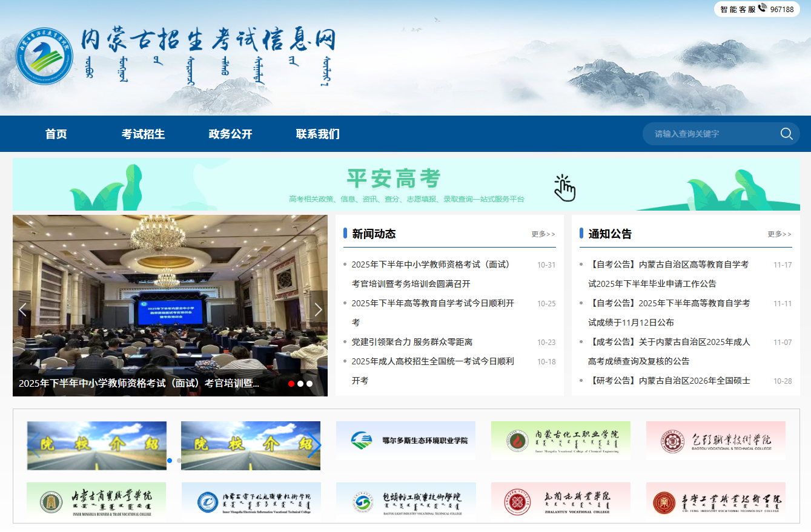
Task: Click the search magnifier icon
Action: coord(786,134)
